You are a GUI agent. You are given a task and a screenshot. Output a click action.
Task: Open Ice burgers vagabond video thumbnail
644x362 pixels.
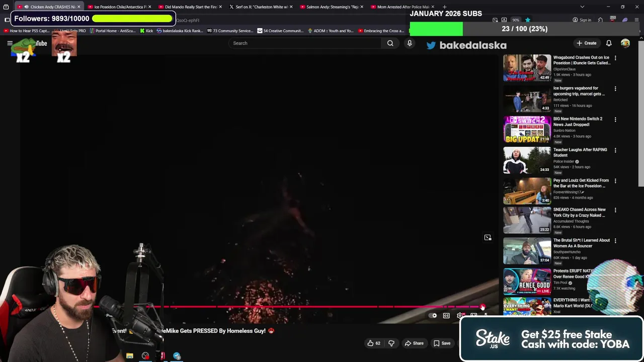527,99
